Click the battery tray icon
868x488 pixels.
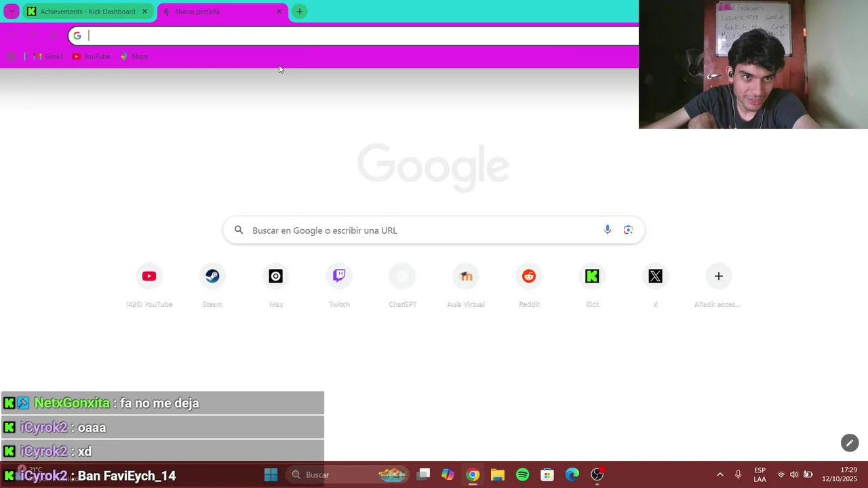(808, 474)
